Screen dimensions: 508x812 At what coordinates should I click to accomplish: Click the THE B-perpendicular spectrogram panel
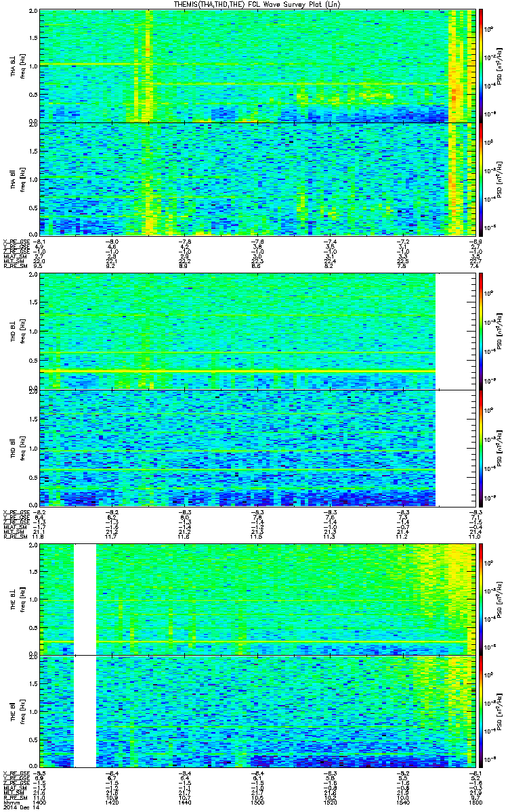pos(257,600)
